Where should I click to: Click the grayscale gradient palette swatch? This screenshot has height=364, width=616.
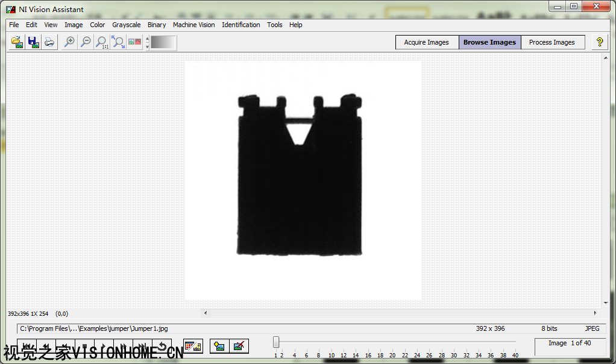[163, 43]
